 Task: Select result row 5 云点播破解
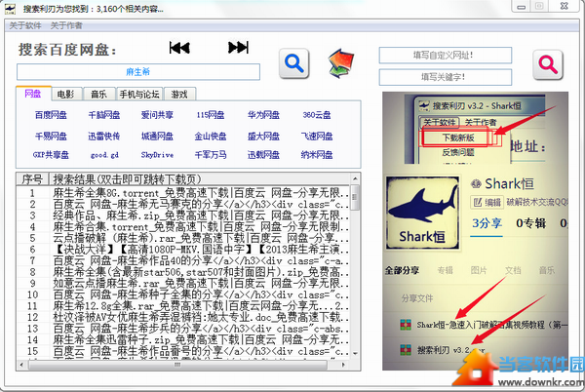pyautogui.click(x=183, y=238)
